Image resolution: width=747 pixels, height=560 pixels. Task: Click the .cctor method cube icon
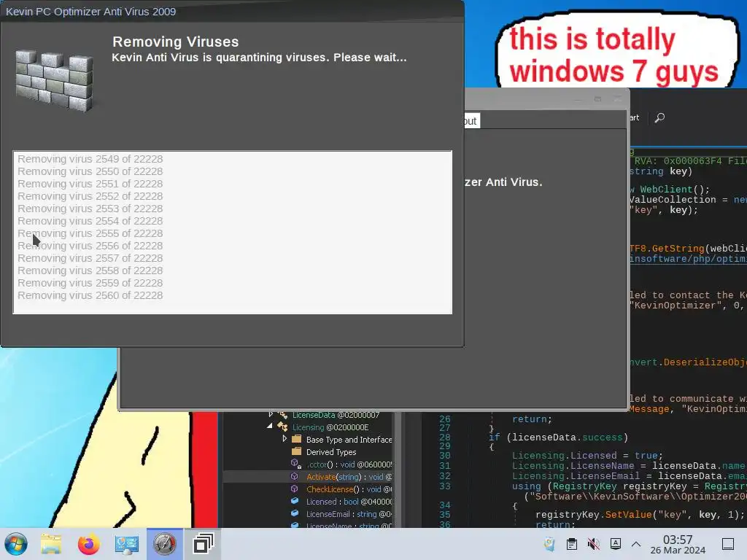point(295,464)
